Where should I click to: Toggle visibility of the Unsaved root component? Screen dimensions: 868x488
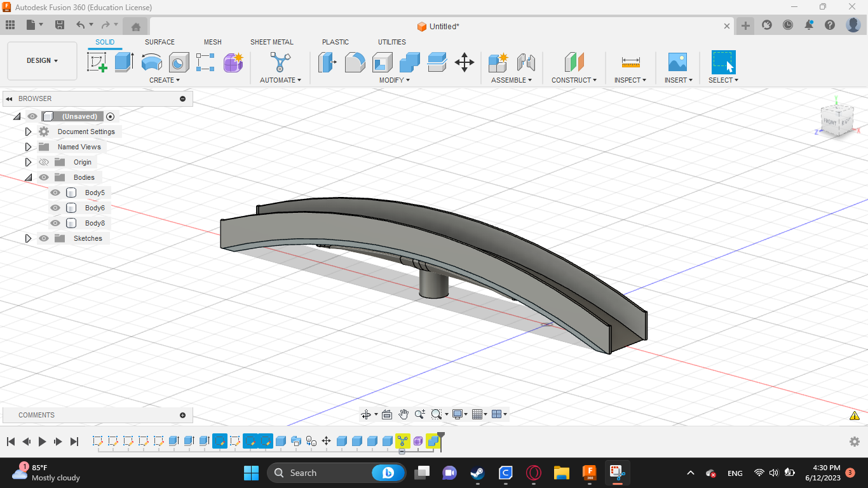(32, 116)
